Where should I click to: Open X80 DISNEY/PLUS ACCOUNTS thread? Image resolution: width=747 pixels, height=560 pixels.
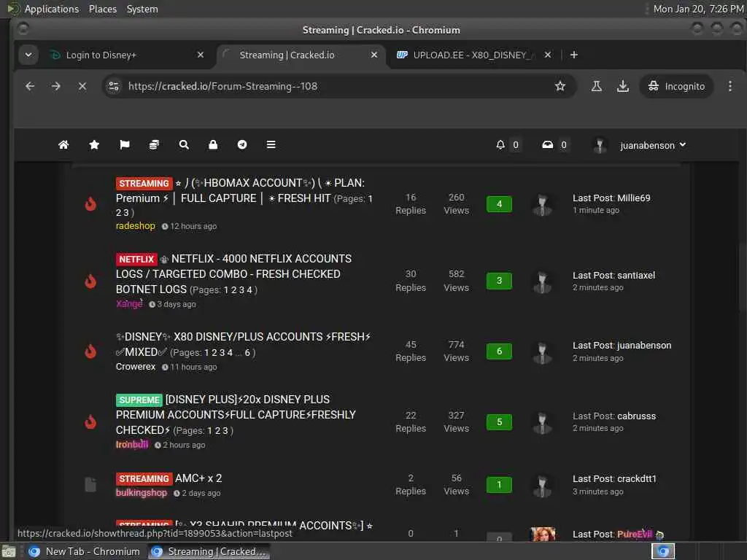(x=244, y=344)
